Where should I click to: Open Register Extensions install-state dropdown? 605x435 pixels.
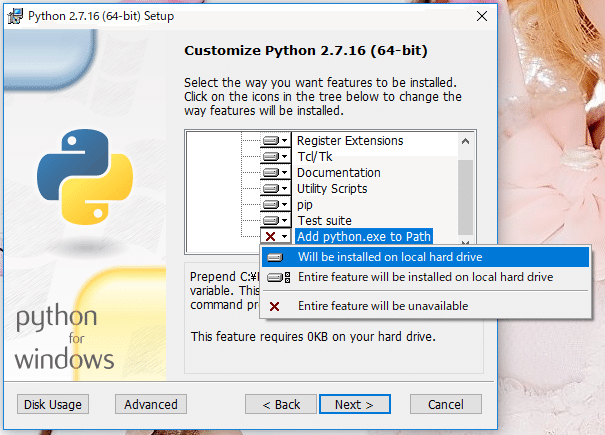coord(275,140)
